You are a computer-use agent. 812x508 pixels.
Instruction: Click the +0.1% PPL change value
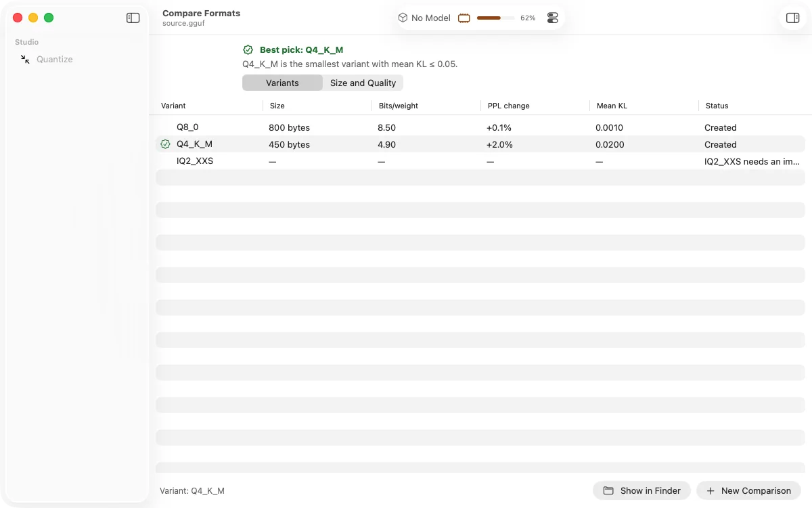[x=499, y=127]
